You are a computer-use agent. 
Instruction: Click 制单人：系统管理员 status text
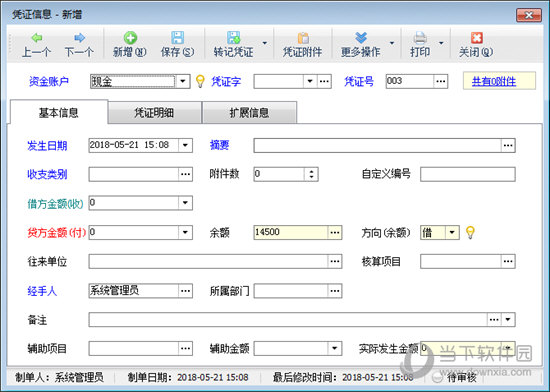(x=59, y=377)
